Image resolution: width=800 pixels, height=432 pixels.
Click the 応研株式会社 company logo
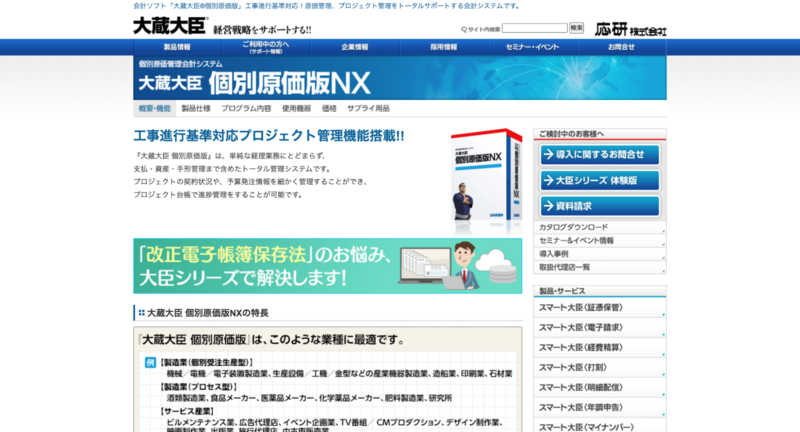[631, 30]
